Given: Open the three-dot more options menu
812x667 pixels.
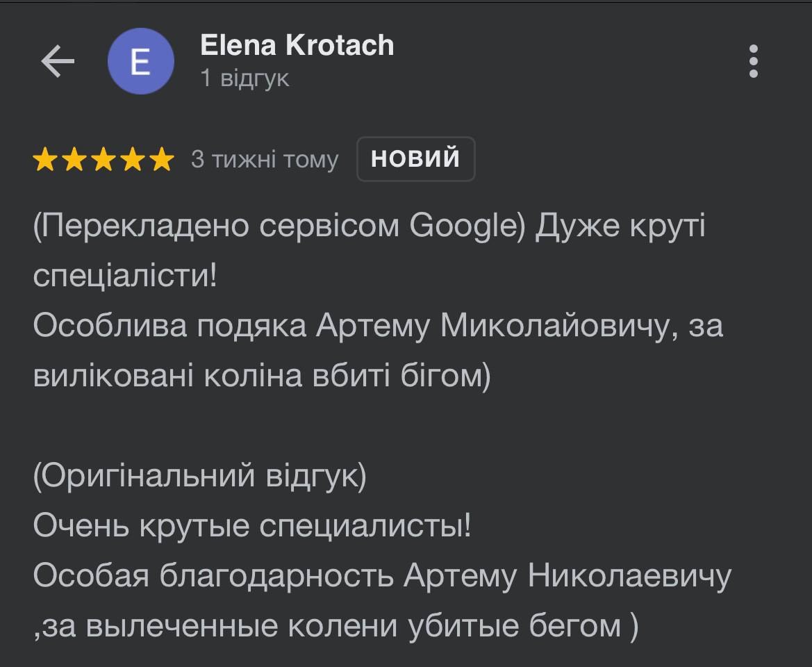Looking at the screenshot, I should pyautogui.click(x=754, y=62).
